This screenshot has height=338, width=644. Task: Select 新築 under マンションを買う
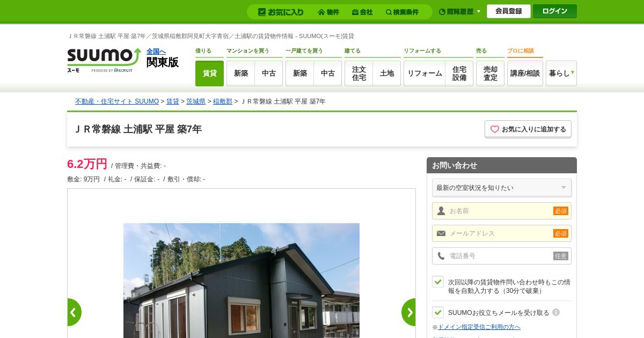click(x=240, y=74)
